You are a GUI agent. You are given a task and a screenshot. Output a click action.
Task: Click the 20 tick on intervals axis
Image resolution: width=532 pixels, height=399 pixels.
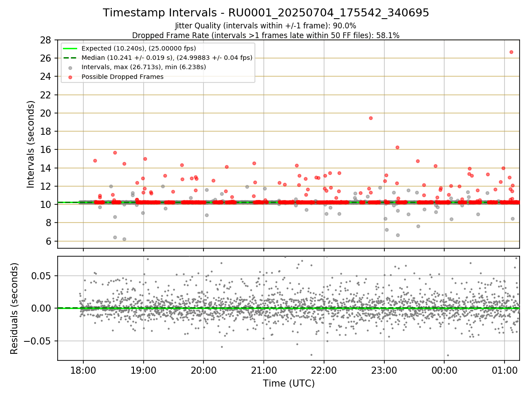click(x=47, y=113)
